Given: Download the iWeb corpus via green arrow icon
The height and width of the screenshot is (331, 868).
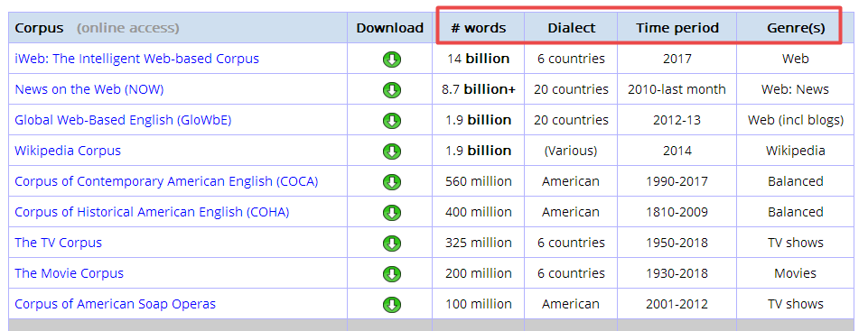Looking at the screenshot, I should (x=391, y=60).
